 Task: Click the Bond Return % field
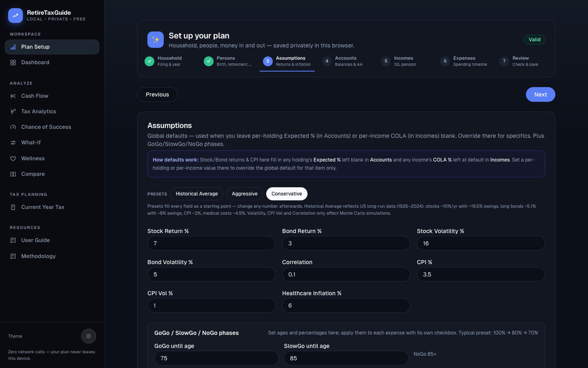346,243
